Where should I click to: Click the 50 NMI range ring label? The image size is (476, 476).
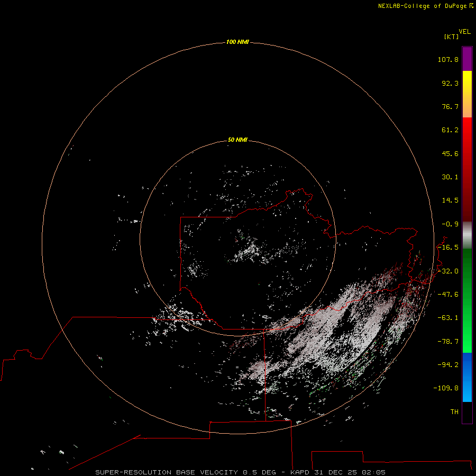click(237, 140)
